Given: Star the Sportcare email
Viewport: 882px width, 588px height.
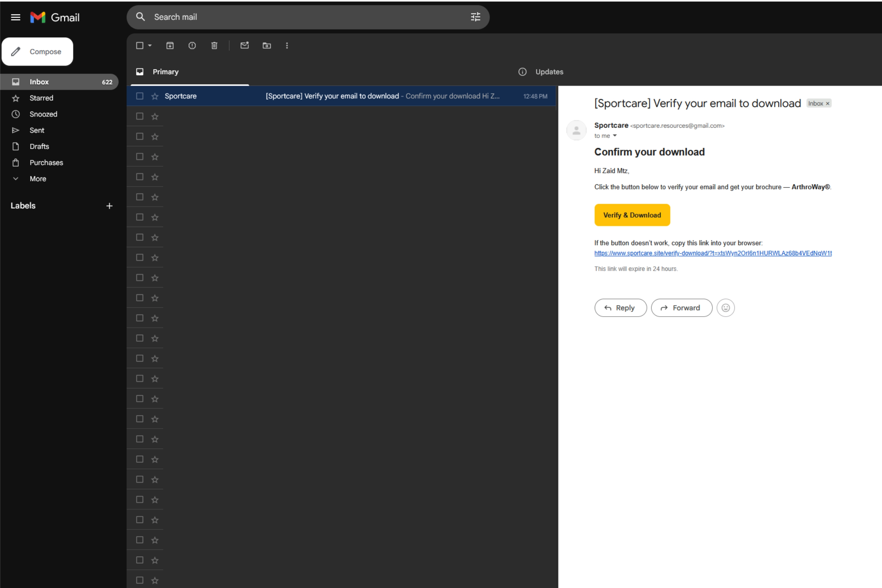Looking at the screenshot, I should click(x=155, y=96).
